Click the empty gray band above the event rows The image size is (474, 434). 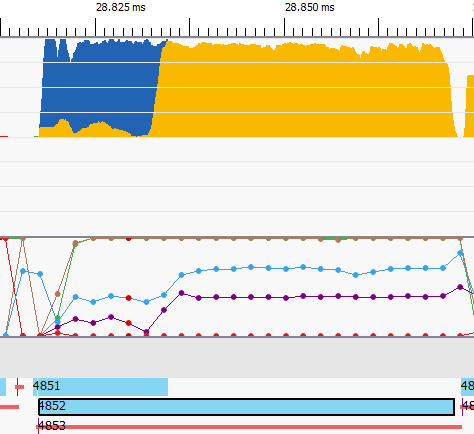(237, 358)
